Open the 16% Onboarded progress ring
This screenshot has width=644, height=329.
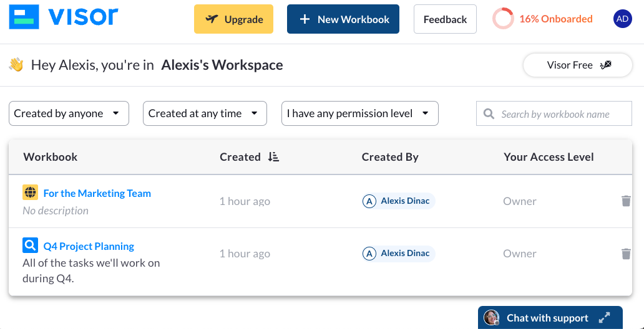503,19
